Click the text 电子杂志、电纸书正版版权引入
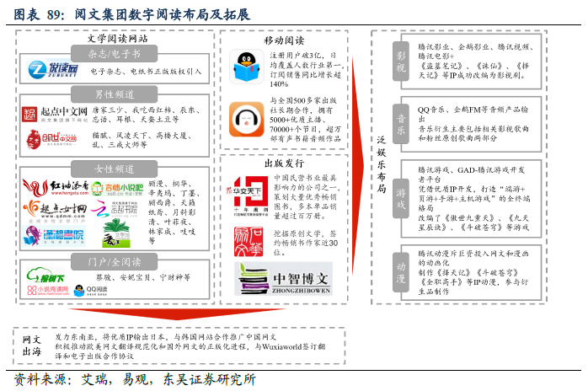The image size is (588, 391). 146,71
